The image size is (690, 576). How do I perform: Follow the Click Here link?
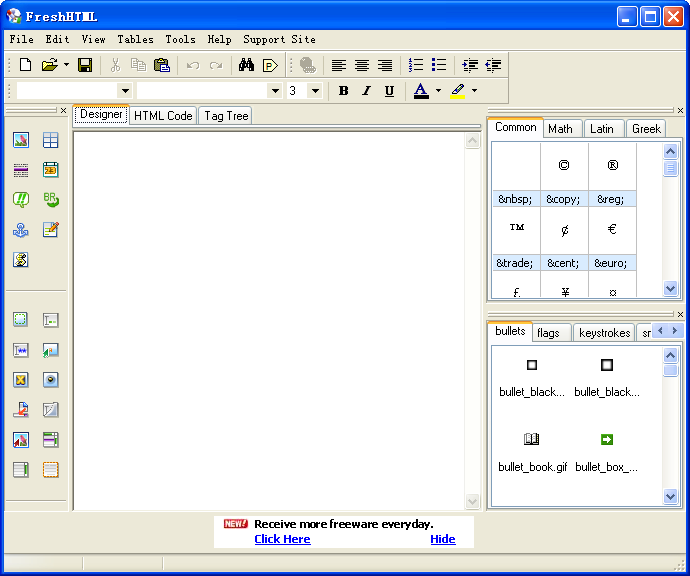tap(283, 539)
